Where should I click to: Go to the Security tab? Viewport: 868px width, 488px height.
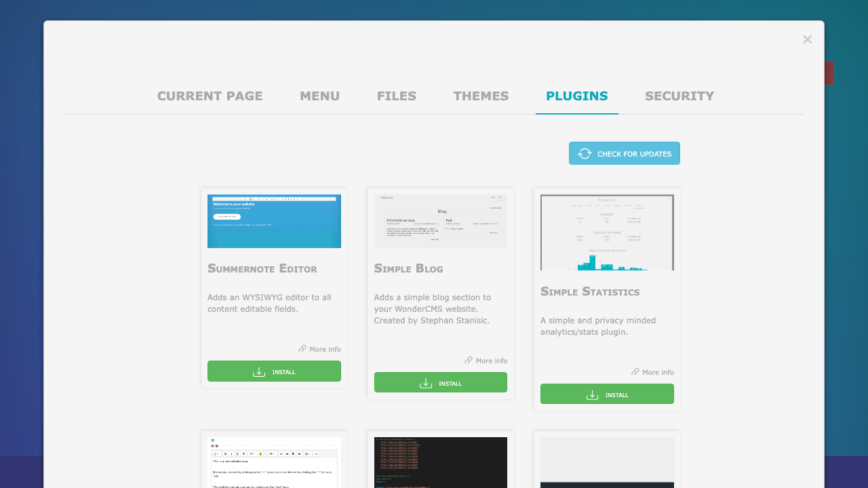pyautogui.click(x=679, y=96)
